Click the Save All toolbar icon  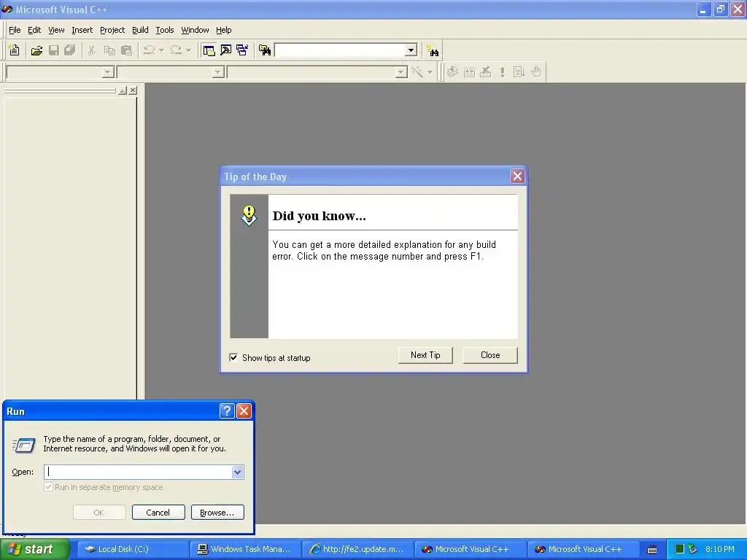[x=70, y=50]
